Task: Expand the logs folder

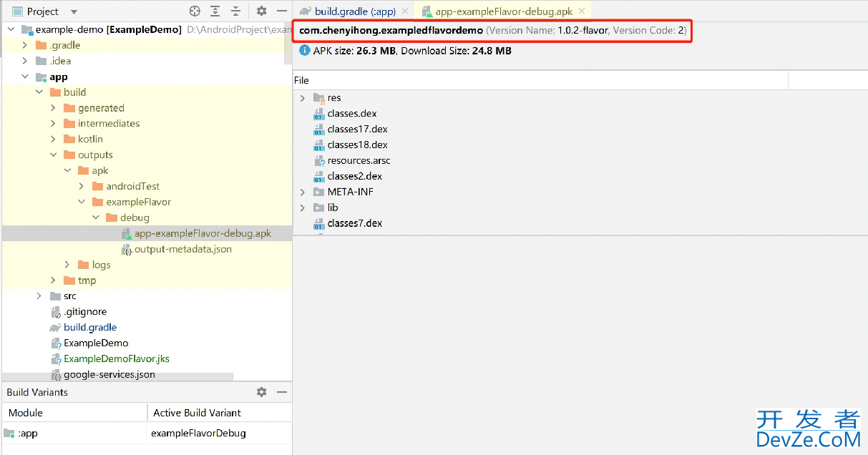Action: point(68,265)
